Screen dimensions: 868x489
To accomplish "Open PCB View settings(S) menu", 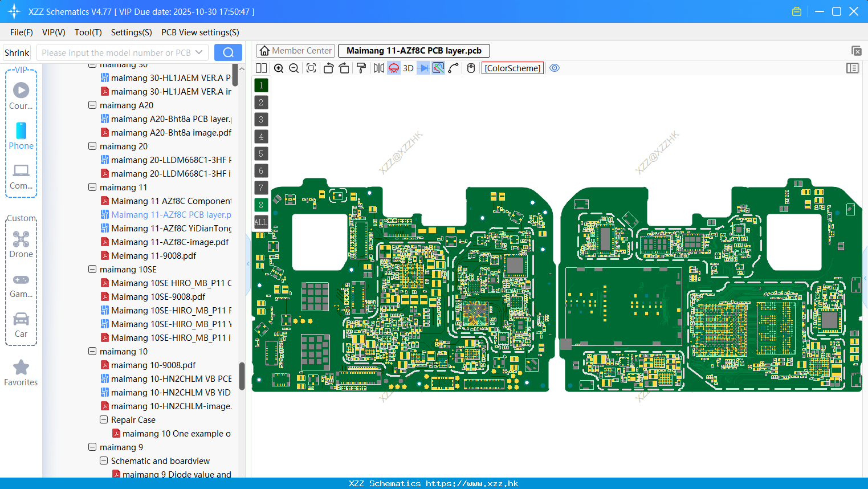I will [x=200, y=32].
